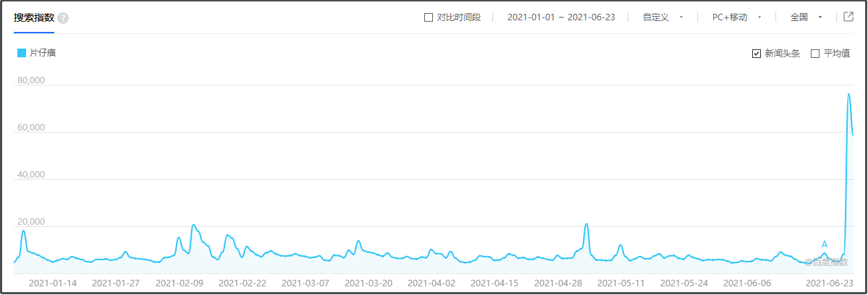The height and width of the screenshot is (295, 868).
Task: Click the 2021-05-11 axis date label
Action: (620, 283)
